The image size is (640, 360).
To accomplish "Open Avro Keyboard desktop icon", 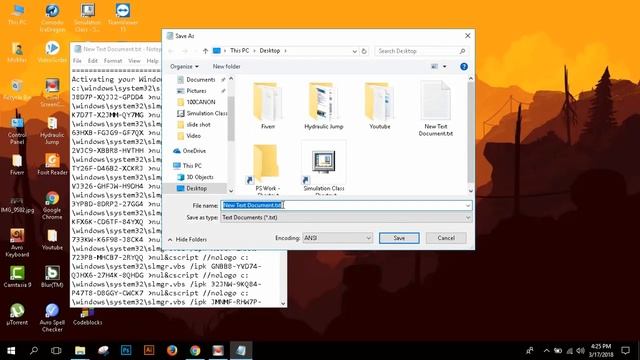I will [x=17, y=243].
